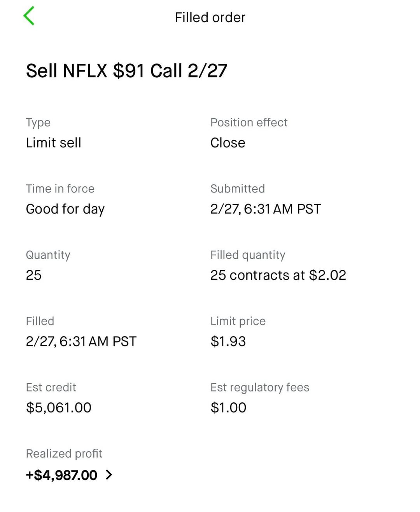The height and width of the screenshot is (512, 420).
Task: Tap the green back arrow
Action: [29, 16]
